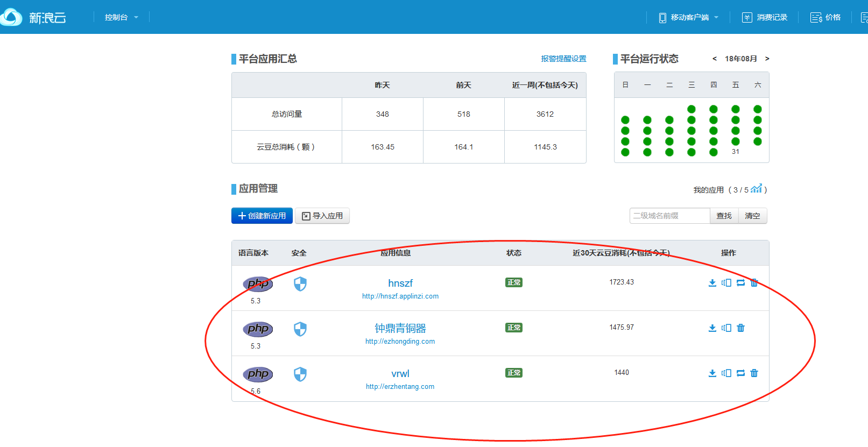Click the 1723.43 consumption value
The width and height of the screenshot is (868, 447).
pos(622,282)
